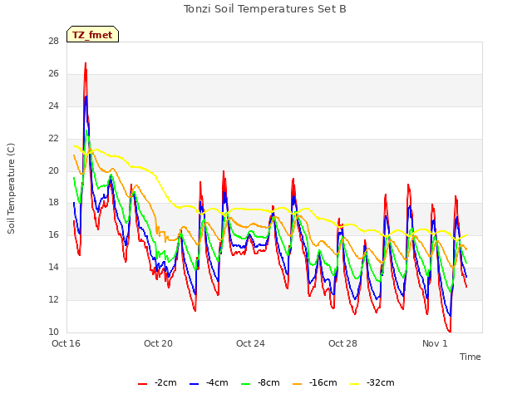
Task: Click the Oct 20 x-axis tick label
Action: (158, 343)
